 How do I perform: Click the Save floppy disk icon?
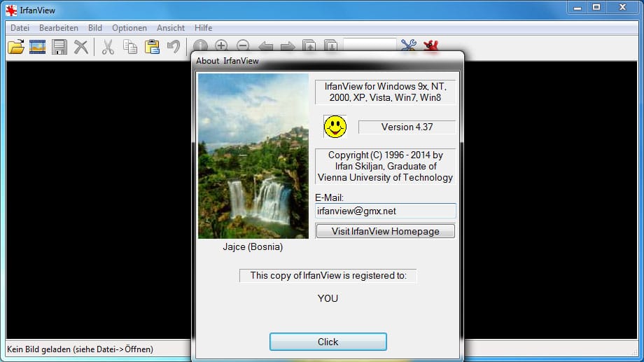59,47
